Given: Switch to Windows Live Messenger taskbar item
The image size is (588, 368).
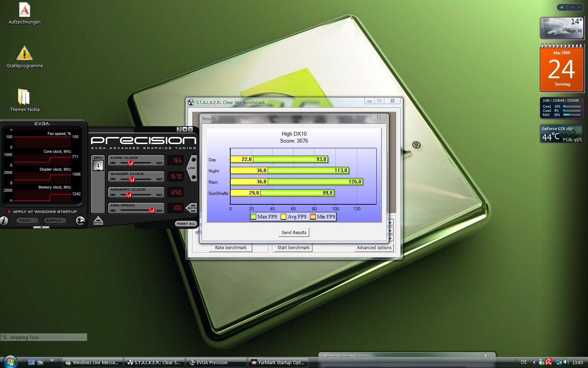Looking at the screenshot, I should pyautogui.click(x=93, y=362).
